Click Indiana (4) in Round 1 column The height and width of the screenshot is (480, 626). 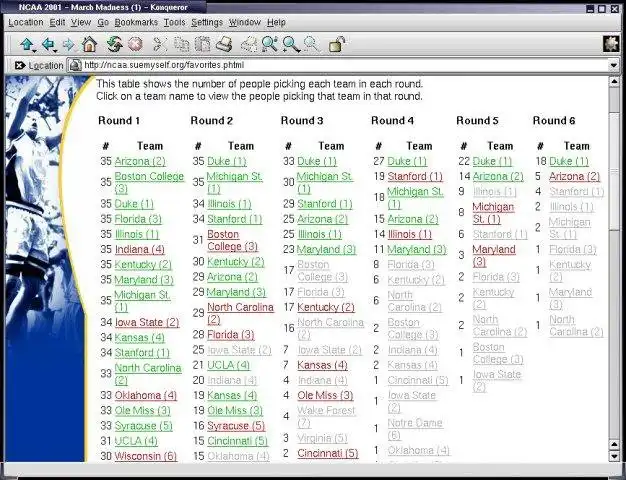pos(140,250)
